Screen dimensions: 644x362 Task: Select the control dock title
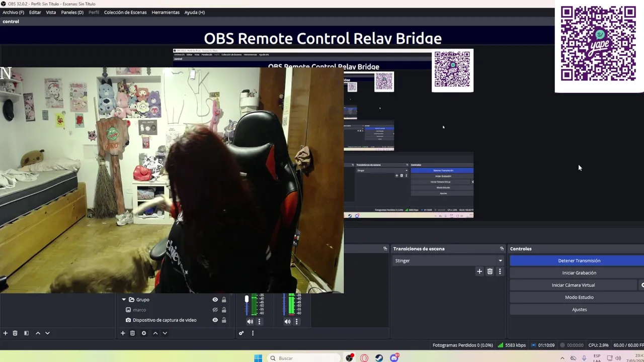pyautogui.click(x=11, y=22)
